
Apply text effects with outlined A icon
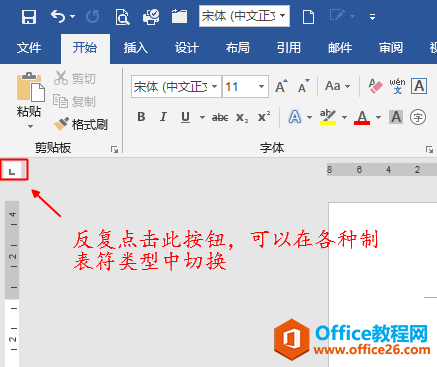click(295, 117)
